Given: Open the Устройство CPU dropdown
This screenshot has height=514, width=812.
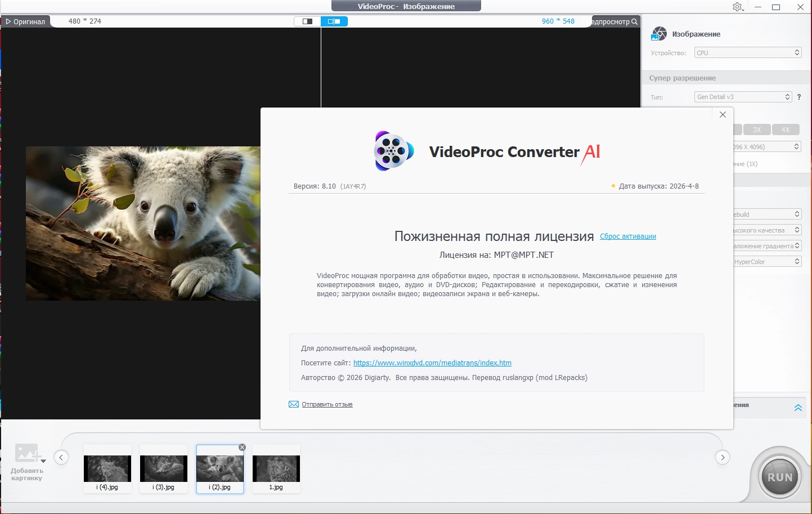Looking at the screenshot, I should (x=748, y=53).
